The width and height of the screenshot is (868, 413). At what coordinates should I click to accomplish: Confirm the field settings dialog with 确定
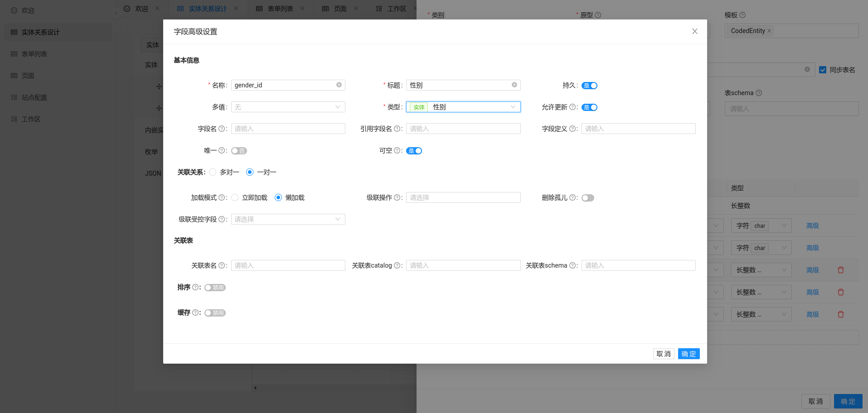pos(689,354)
